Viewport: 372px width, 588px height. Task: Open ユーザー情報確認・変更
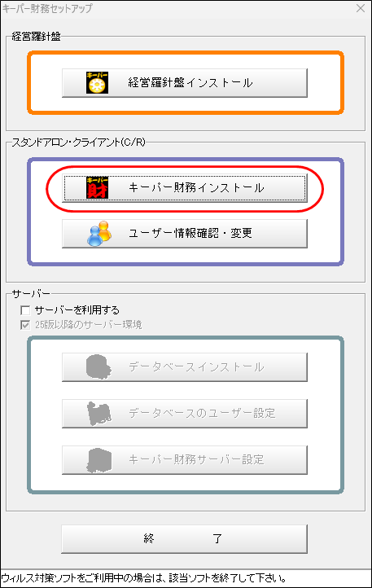point(185,234)
